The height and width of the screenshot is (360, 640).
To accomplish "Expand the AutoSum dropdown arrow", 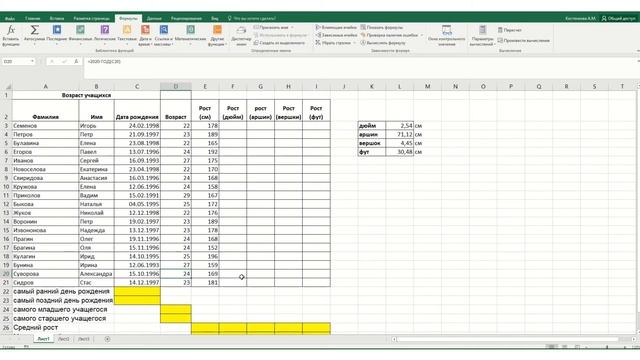I will (34, 44).
